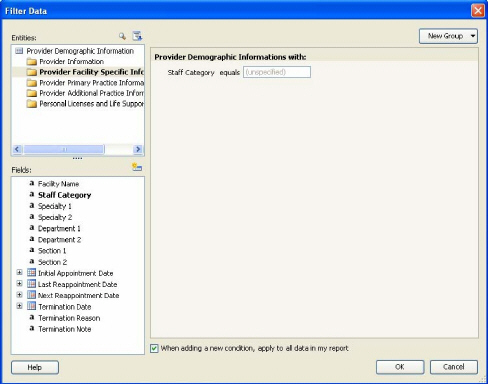The height and width of the screenshot is (384, 488).
Task: Click the equals operator in the condition
Action: tap(230, 72)
